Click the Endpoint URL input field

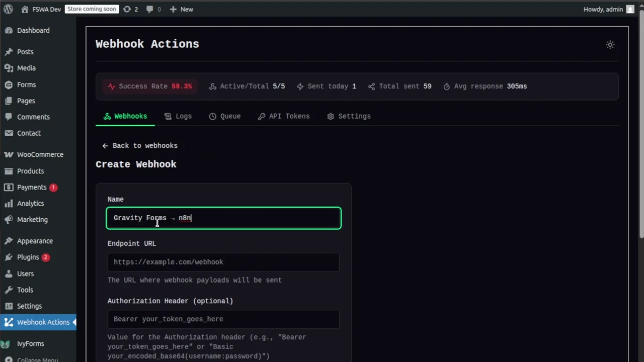tap(223, 262)
